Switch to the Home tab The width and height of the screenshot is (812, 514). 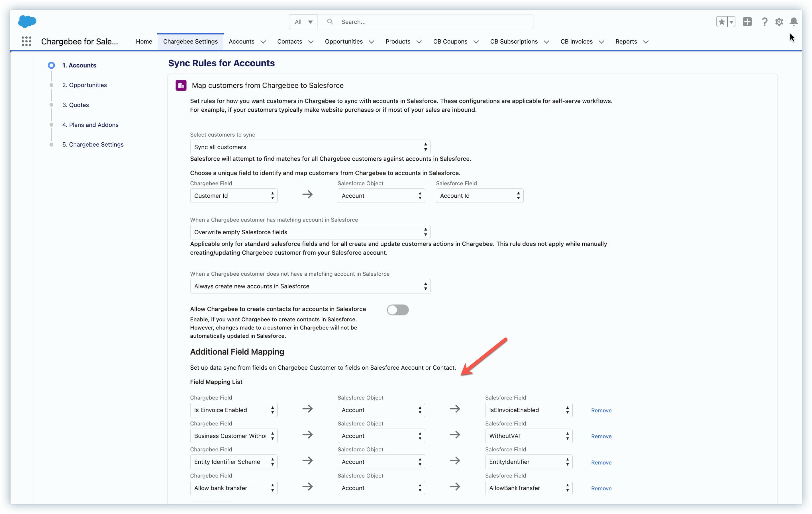pos(144,42)
